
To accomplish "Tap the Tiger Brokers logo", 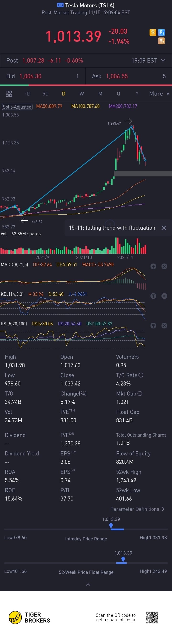I will pos(29,618).
